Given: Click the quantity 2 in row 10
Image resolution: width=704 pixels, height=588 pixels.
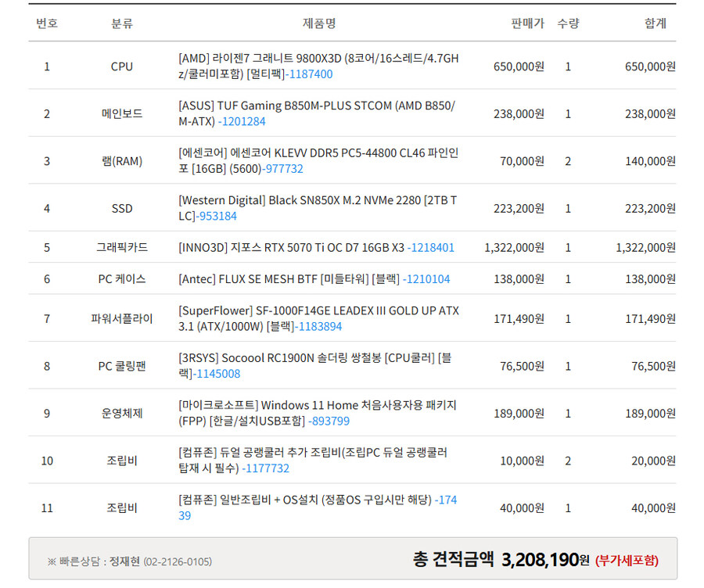Looking at the screenshot, I should point(568,461).
